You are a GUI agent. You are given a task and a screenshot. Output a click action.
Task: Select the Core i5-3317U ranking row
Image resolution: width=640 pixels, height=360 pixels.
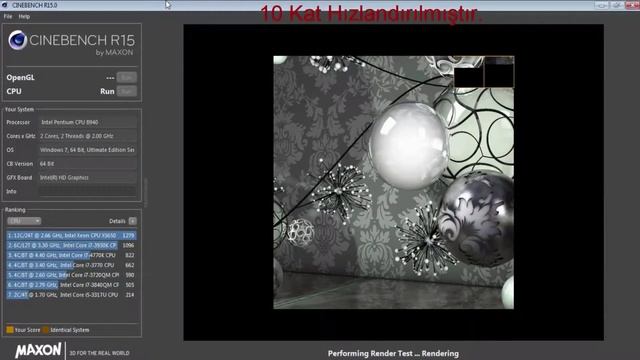click(x=71, y=295)
